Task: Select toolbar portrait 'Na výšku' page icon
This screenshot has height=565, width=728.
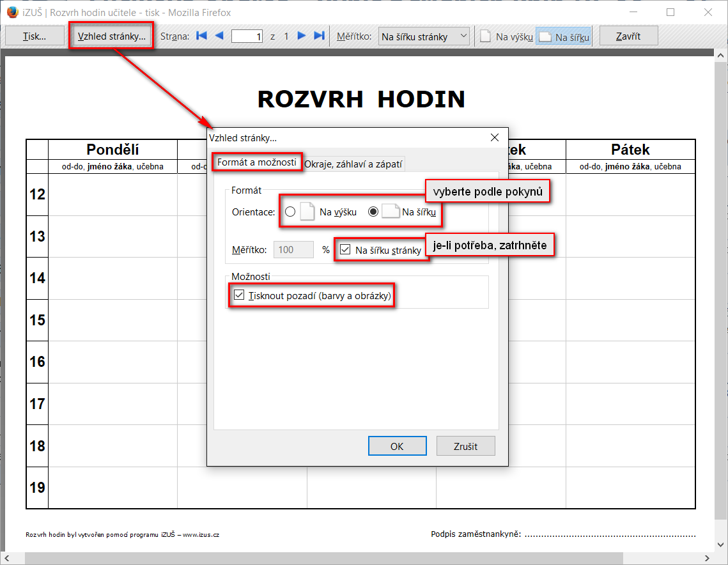Action: 486,37
